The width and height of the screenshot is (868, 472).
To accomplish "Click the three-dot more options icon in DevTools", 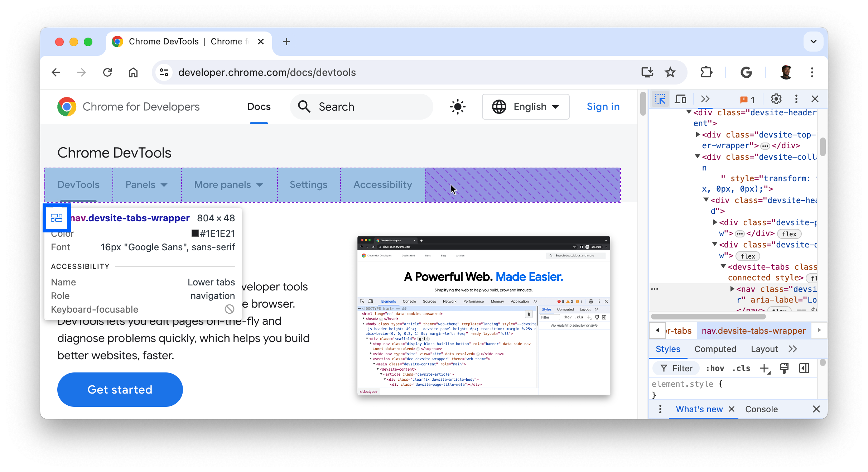I will [x=796, y=99].
